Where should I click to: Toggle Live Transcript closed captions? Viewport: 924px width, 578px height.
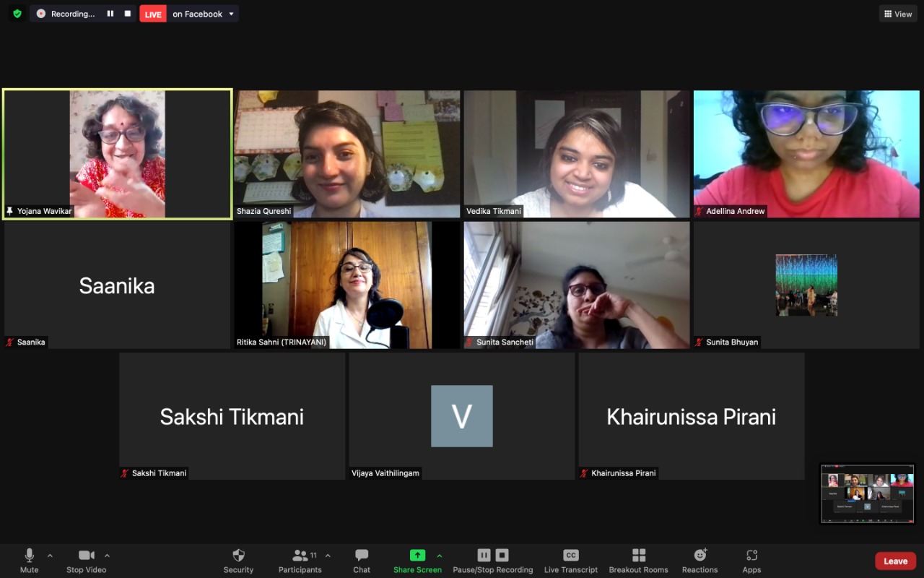click(571, 561)
